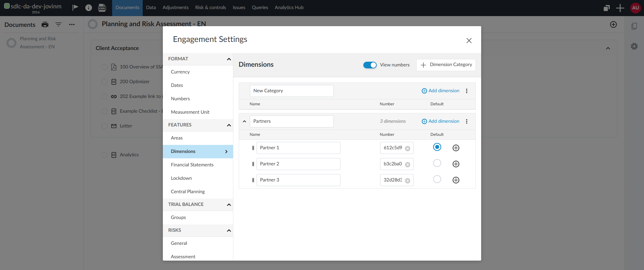Click status circle beside Letter document
This screenshot has width=644, height=270.
[x=104, y=126]
